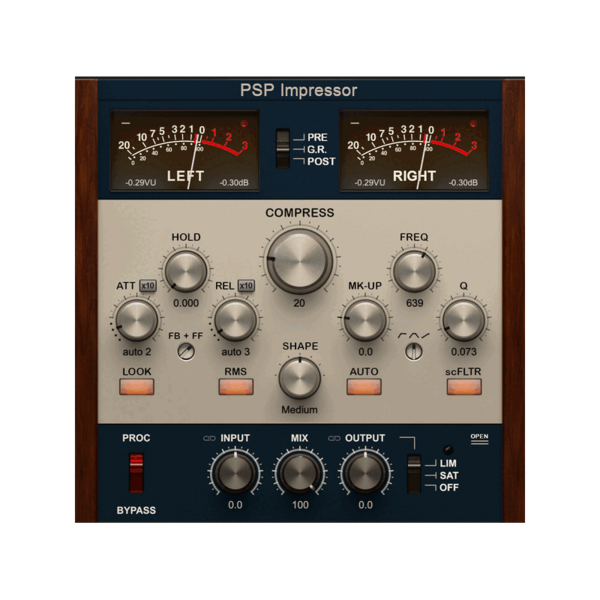This screenshot has width=600, height=600.
Task: Click the BYPASS label
Action: pos(136,510)
